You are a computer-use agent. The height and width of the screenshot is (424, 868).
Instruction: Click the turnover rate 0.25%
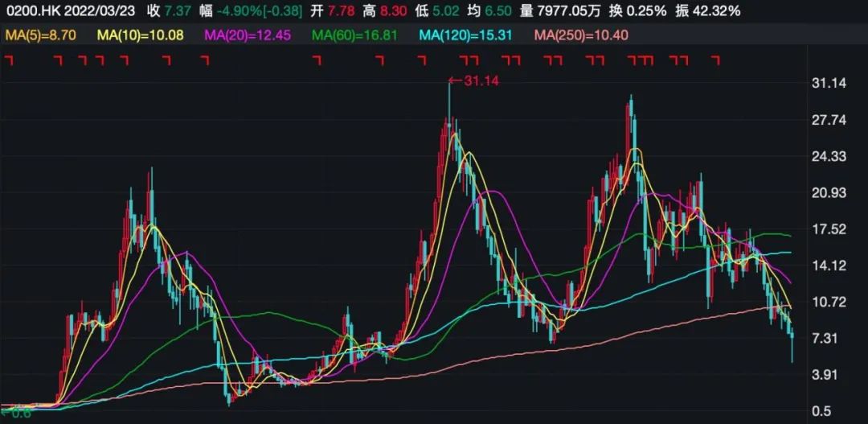click(647, 10)
